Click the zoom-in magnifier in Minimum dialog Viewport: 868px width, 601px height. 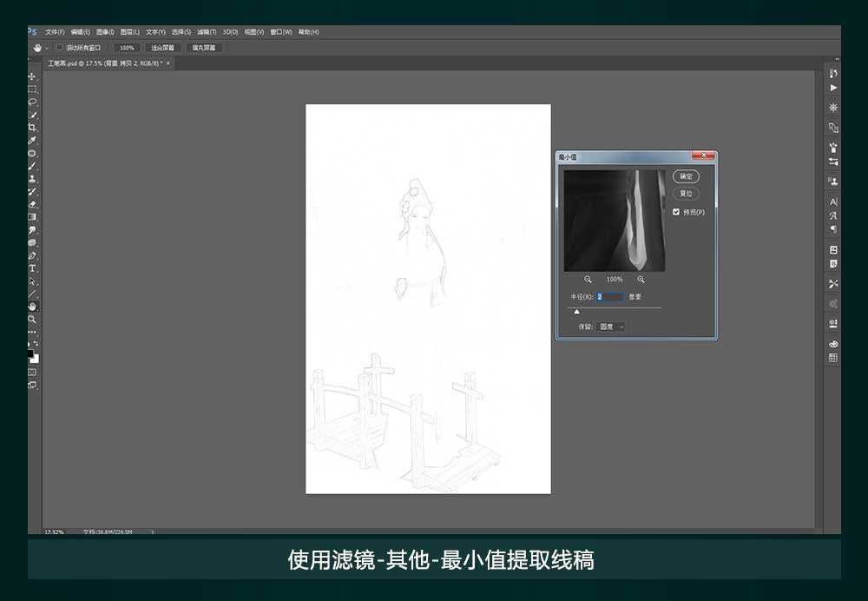coord(641,277)
